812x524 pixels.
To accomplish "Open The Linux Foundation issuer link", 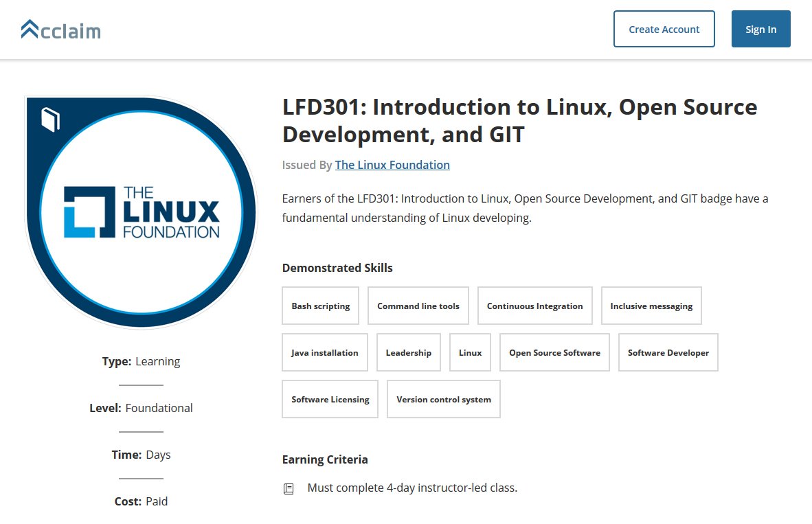I will pyautogui.click(x=392, y=165).
